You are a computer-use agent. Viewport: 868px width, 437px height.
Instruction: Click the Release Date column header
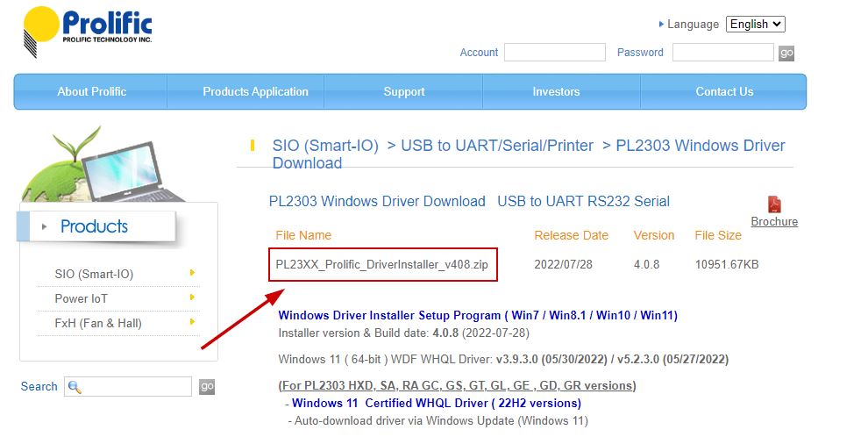click(x=572, y=235)
